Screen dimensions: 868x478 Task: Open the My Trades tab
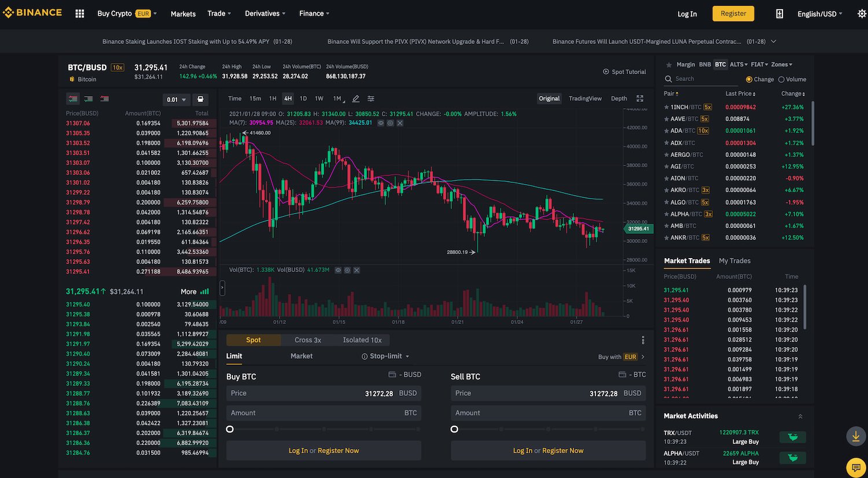(734, 261)
